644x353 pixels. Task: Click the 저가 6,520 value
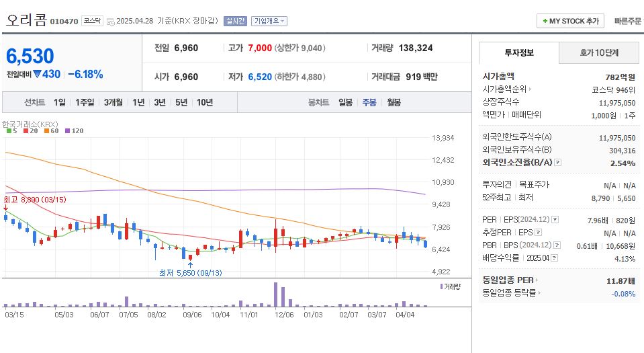point(260,77)
